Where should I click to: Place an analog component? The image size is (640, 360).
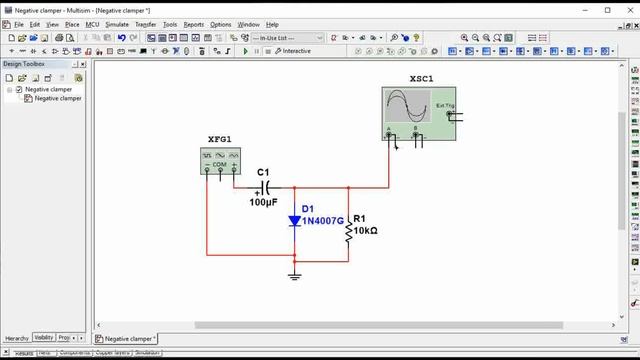pos(55,51)
